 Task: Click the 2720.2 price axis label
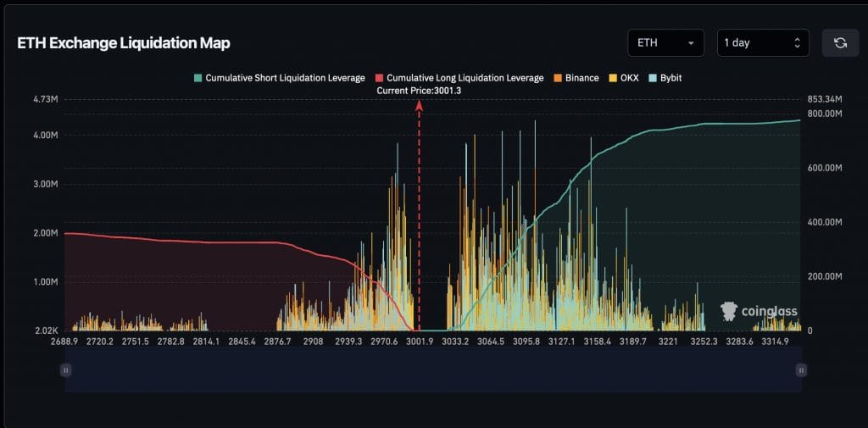click(x=100, y=342)
